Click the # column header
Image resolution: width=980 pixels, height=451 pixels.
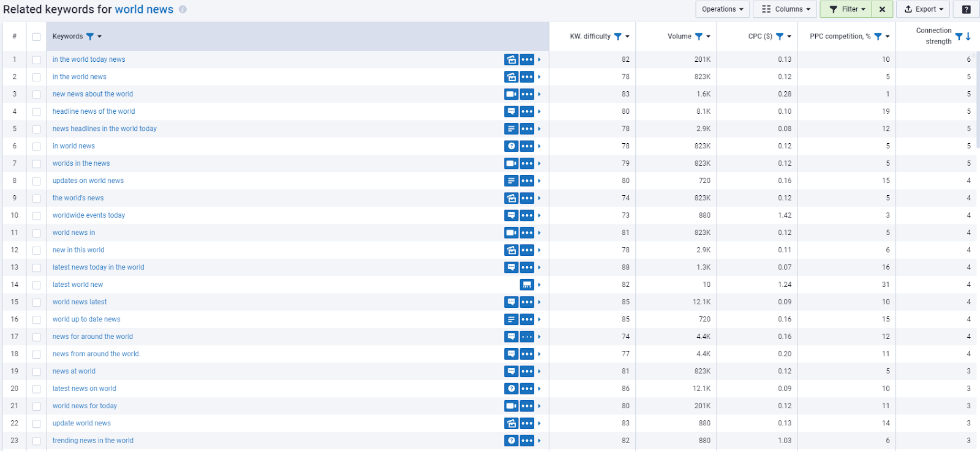click(15, 37)
